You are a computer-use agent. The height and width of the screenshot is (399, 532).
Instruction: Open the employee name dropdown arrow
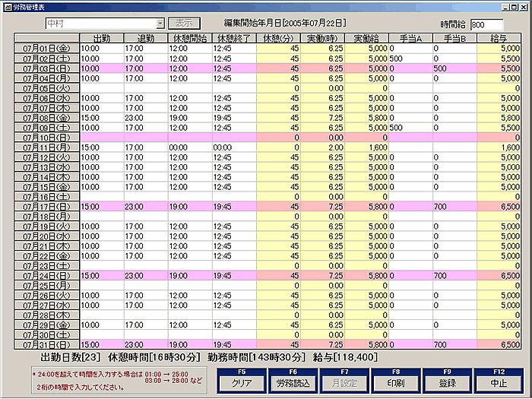pyautogui.click(x=160, y=24)
